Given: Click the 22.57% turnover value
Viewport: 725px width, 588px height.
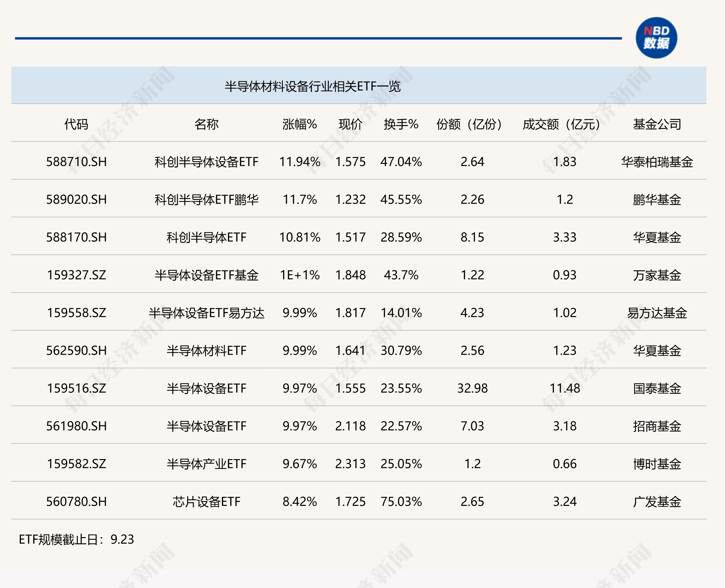Looking at the screenshot, I should 401,426.
